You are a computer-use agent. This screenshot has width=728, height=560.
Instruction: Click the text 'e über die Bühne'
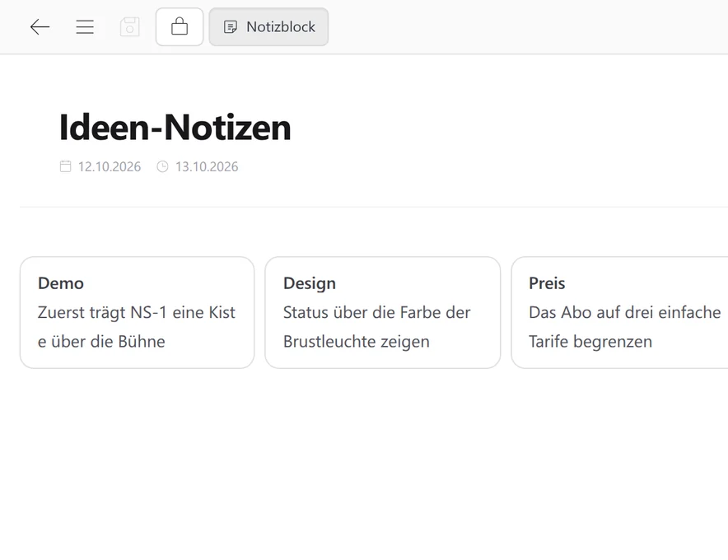coord(101,342)
